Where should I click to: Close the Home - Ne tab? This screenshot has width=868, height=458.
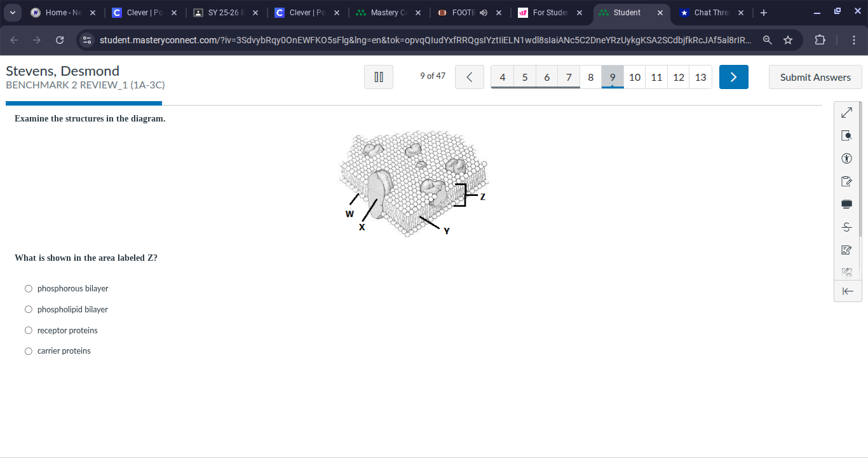point(93,13)
